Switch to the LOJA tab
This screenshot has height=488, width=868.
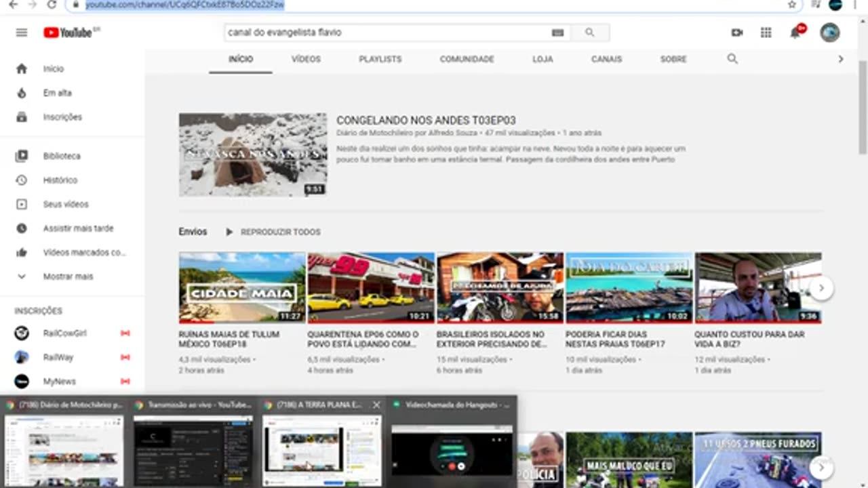(x=542, y=59)
